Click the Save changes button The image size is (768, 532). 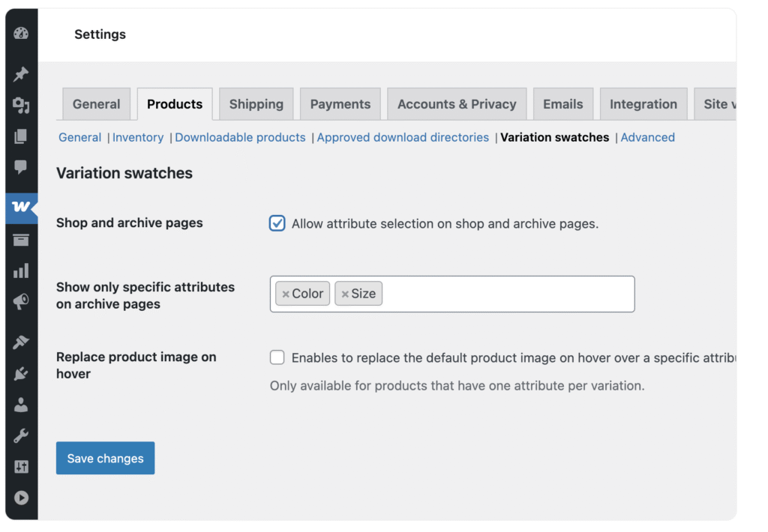105,458
